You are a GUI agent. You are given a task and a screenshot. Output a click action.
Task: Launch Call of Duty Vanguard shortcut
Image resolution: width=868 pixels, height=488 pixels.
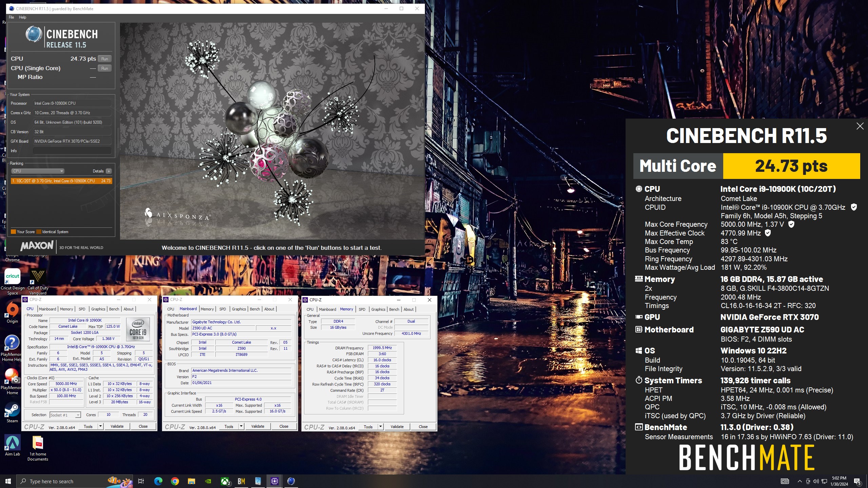(38, 281)
